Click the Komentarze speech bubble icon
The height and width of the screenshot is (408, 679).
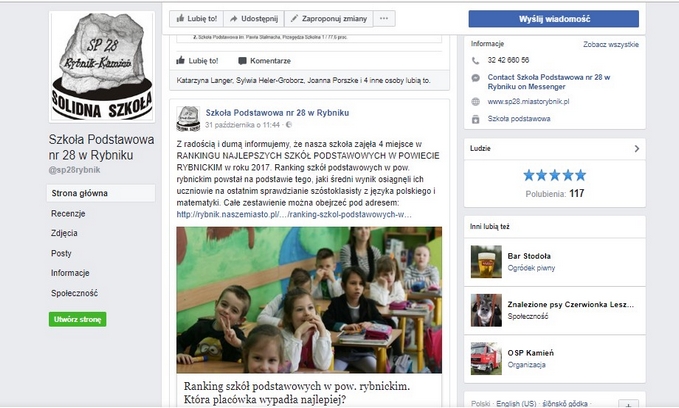click(242, 61)
